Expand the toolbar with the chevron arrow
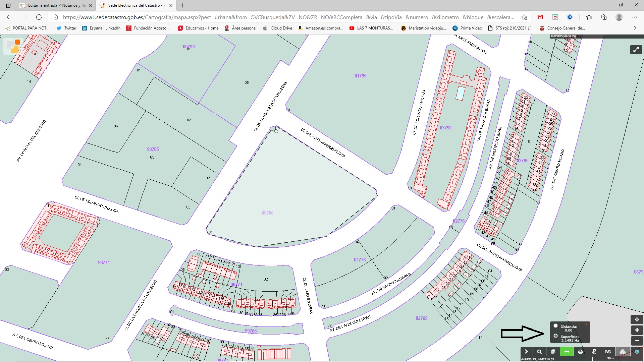The width and height of the screenshot is (644, 362). tap(526, 352)
